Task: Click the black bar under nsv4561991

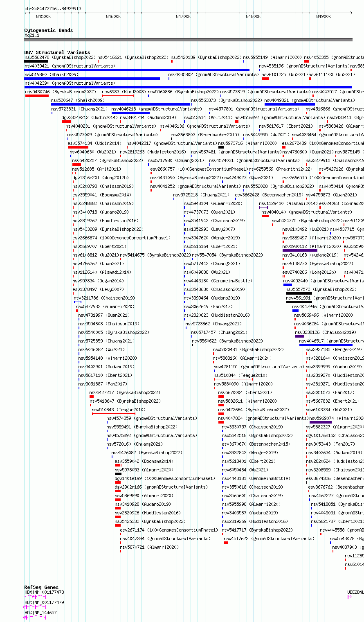Action: click(299, 302)
